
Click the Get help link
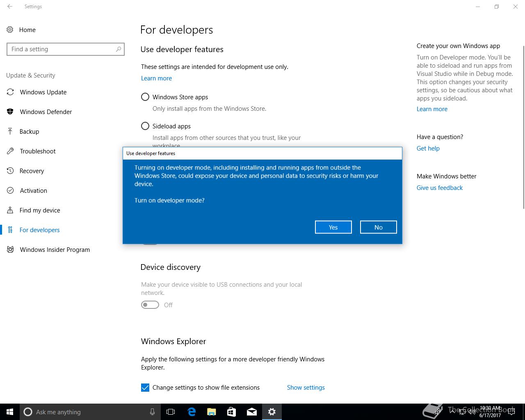point(428,148)
